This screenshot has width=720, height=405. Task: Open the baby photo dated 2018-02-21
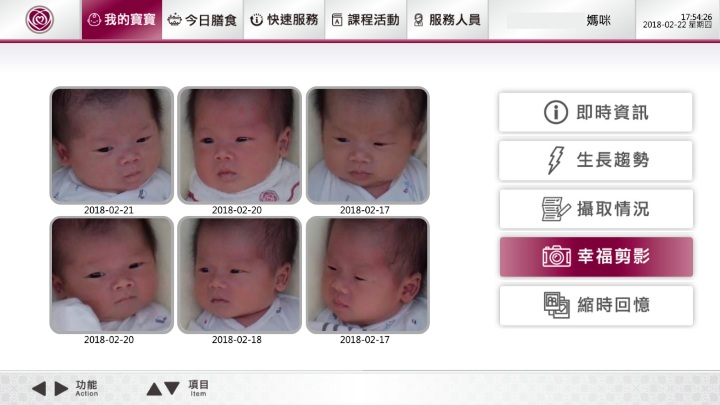(112, 145)
